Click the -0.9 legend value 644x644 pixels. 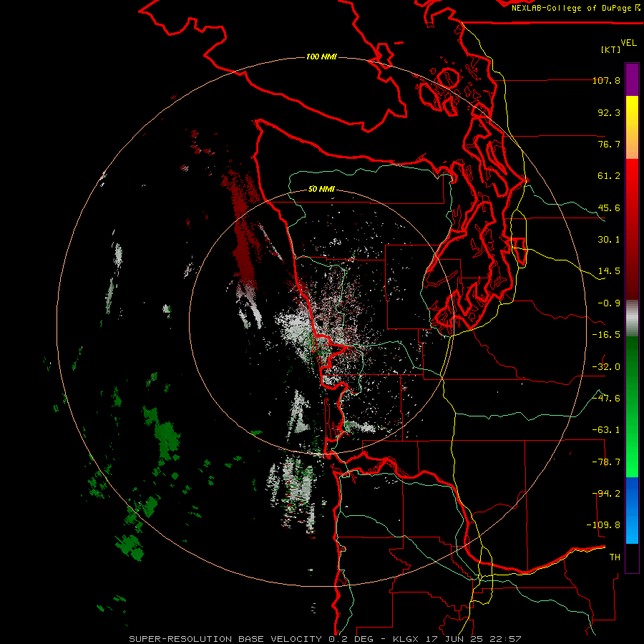point(609,303)
